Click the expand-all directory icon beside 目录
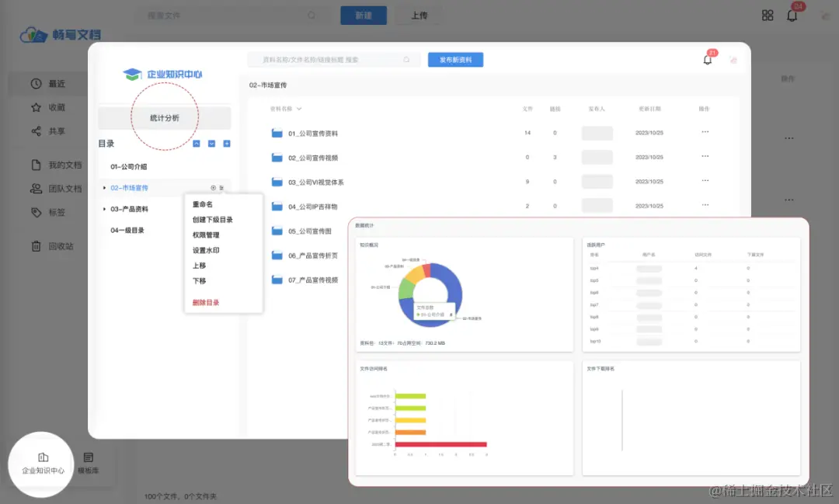This screenshot has width=839, height=504. 211,144
